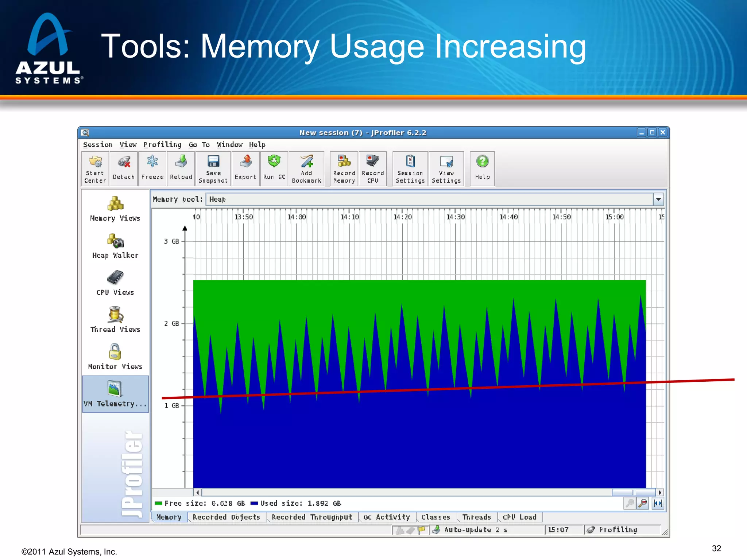Click the profiling status icon
747x560 pixels.
(591, 530)
